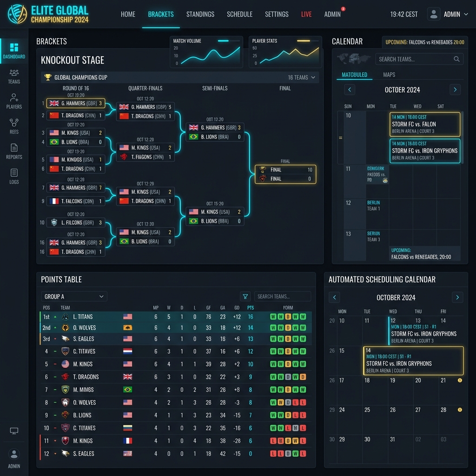Open the Dashboard sidebar icon
Viewport: 476px width, 476px height.
14,51
